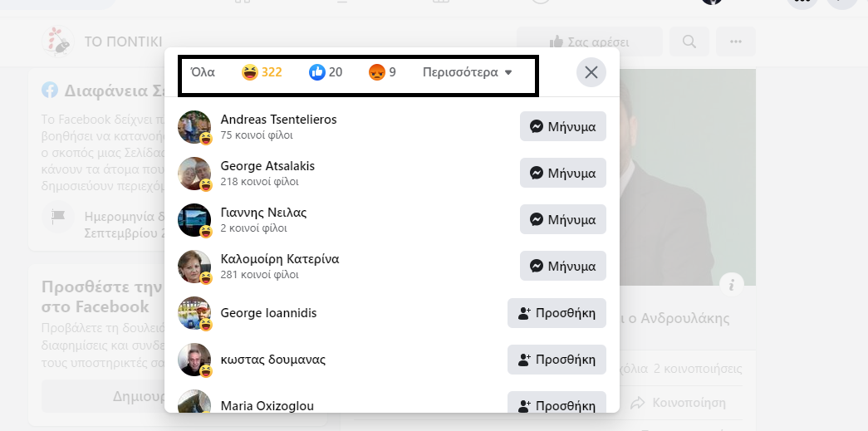Expand the Περισσότερα dropdown
Image resolution: width=868 pixels, height=431 pixels.
pyautogui.click(x=467, y=72)
